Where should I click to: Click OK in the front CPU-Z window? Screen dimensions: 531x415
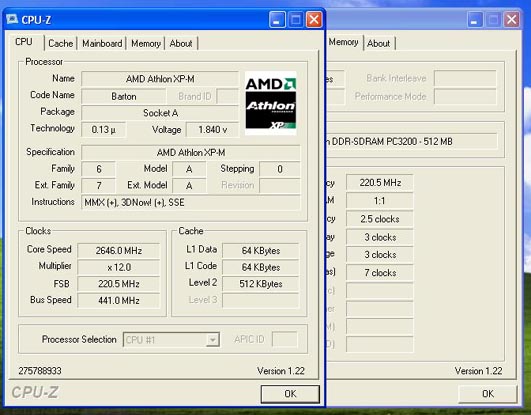tap(290, 394)
